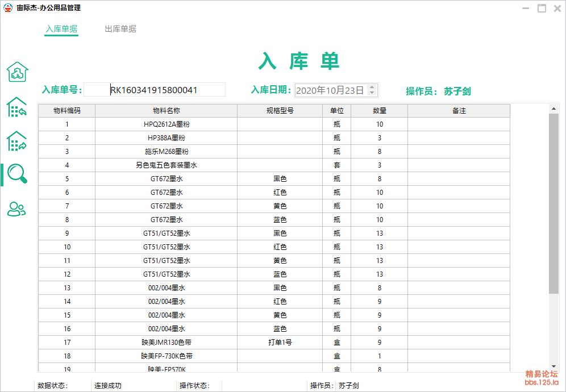Select 红色 spec cell in row 10
The width and height of the screenshot is (566, 392).
pyautogui.click(x=280, y=247)
